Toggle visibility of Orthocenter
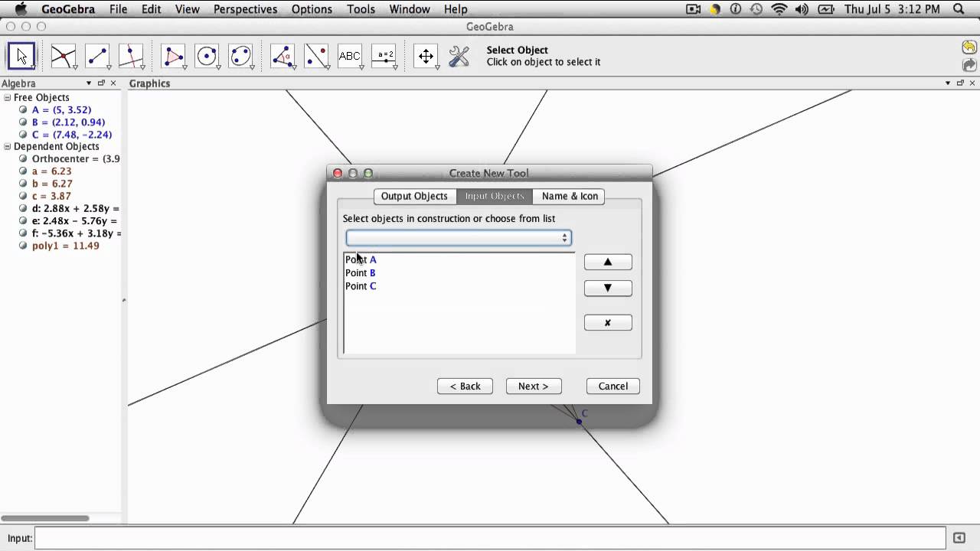Screen dimensions: 980x551 click(24, 159)
